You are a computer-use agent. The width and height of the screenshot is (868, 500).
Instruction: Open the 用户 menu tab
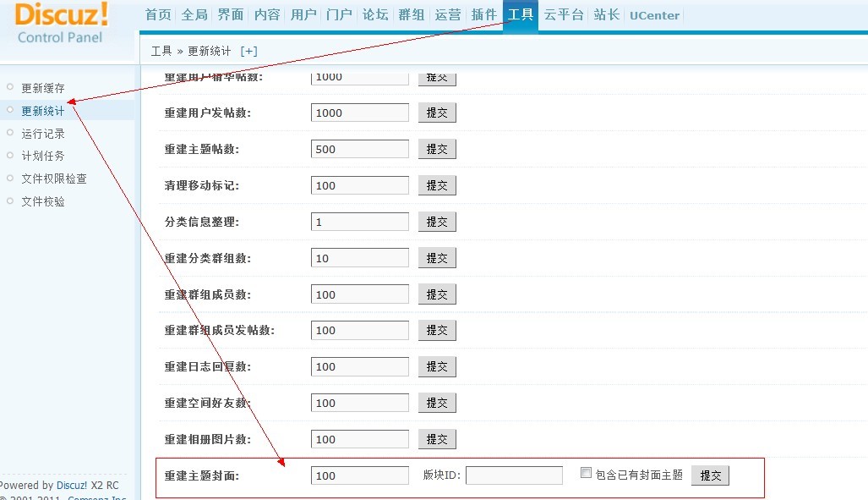303,14
